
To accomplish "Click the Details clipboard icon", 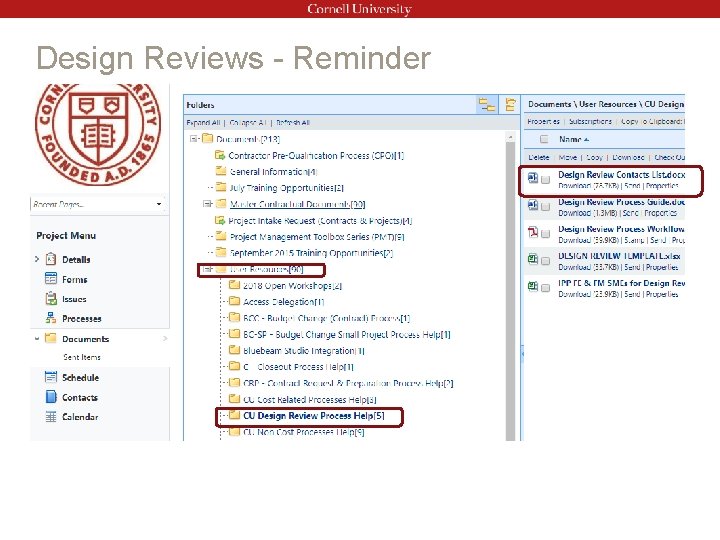I will point(51,259).
